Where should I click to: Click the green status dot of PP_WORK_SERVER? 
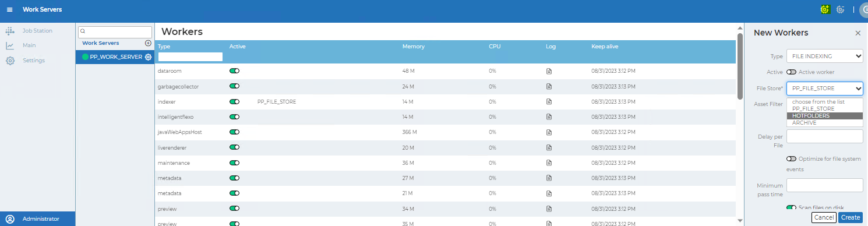[85, 57]
